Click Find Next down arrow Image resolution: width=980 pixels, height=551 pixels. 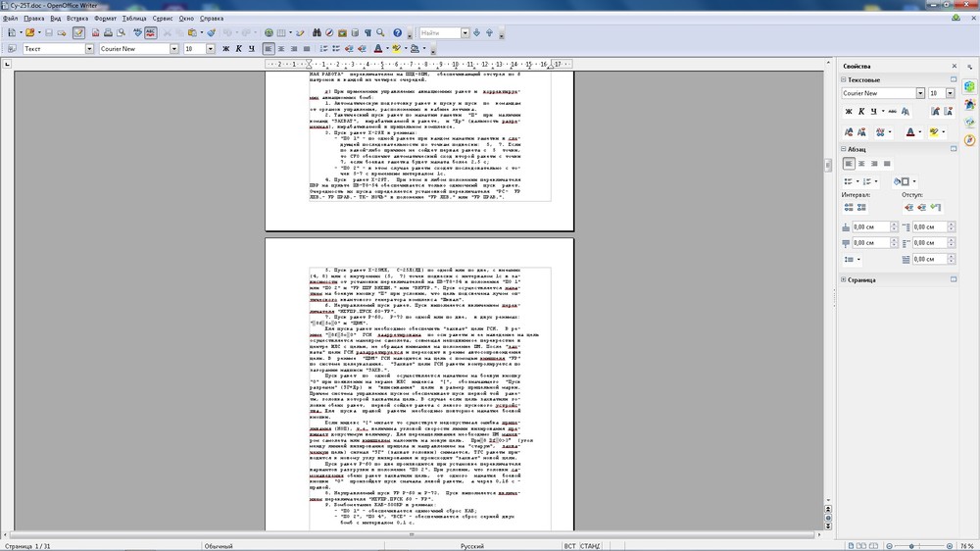pyautogui.click(x=477, y=32)
